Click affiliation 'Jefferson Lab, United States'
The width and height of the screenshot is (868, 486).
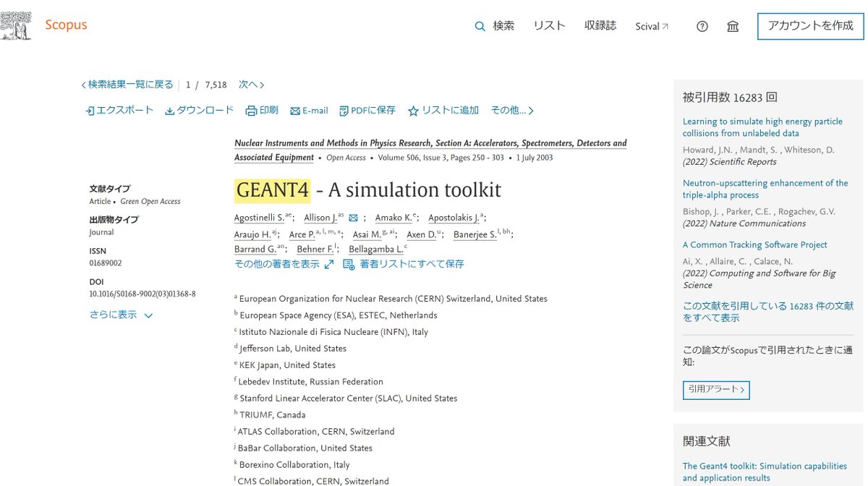tap(293, 349)
